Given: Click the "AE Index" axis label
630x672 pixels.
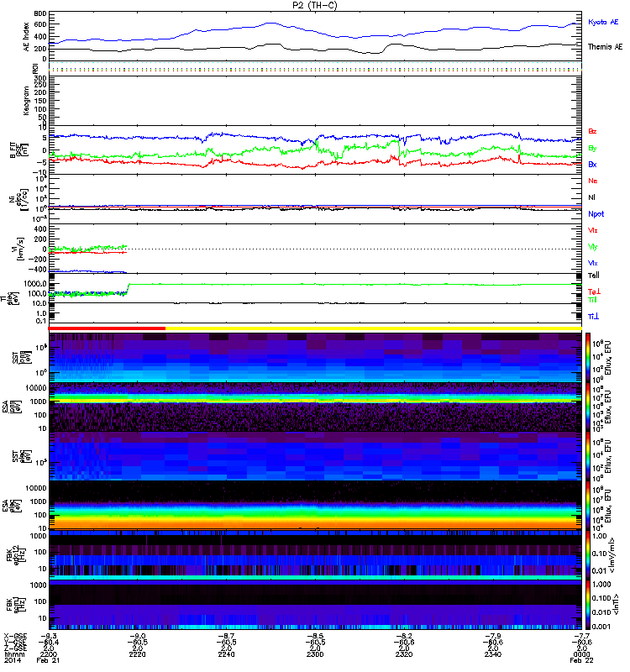Looking at the screenshot, I should coord(27,36).
